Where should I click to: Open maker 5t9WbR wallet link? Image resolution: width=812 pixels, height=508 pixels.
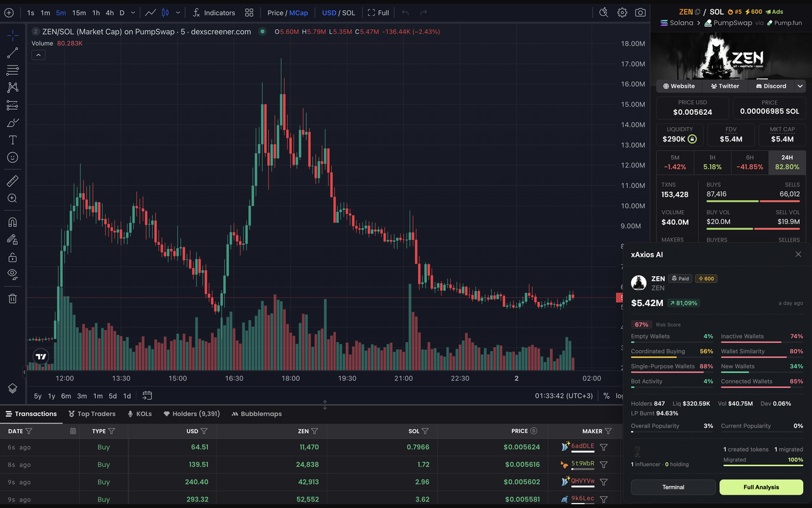(582, 464)
